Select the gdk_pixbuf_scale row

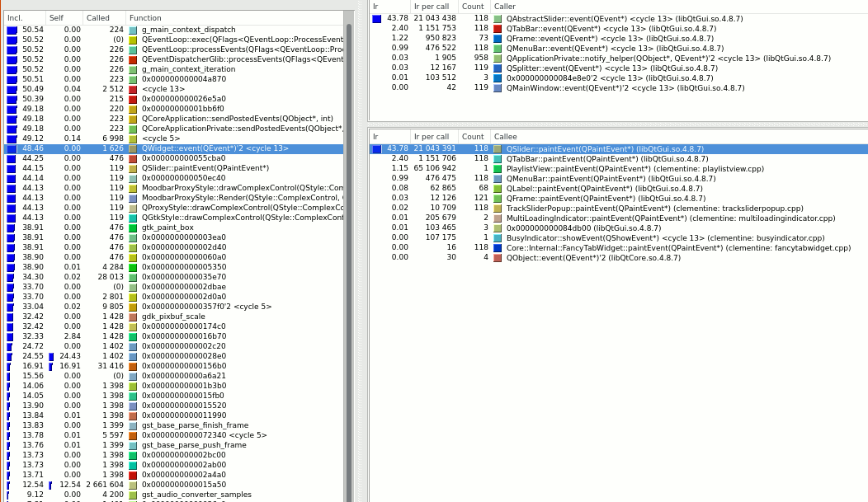point(174,317)
